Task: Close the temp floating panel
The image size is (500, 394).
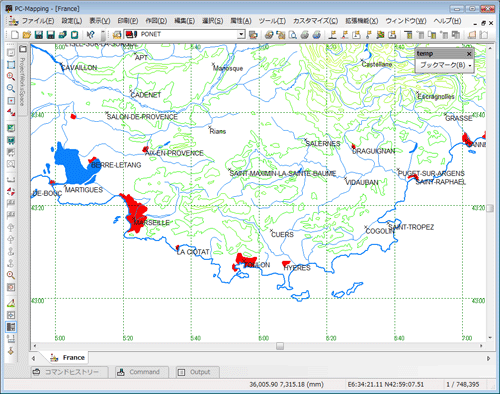Action: (469, 54)
